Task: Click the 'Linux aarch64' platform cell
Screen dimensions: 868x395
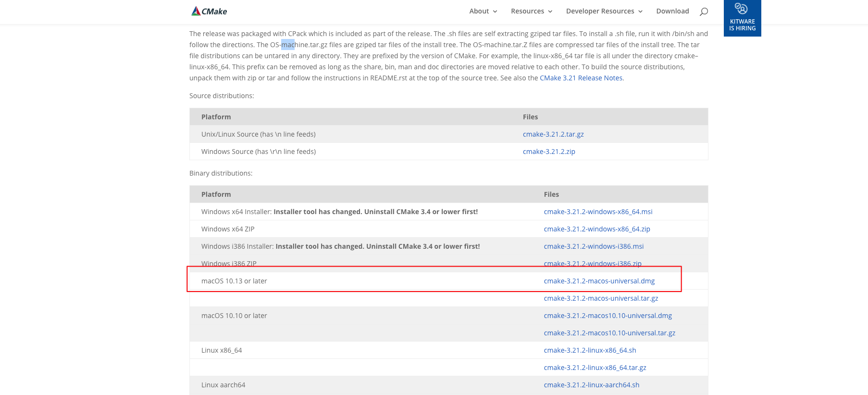Action: click(x=223, y=385)
